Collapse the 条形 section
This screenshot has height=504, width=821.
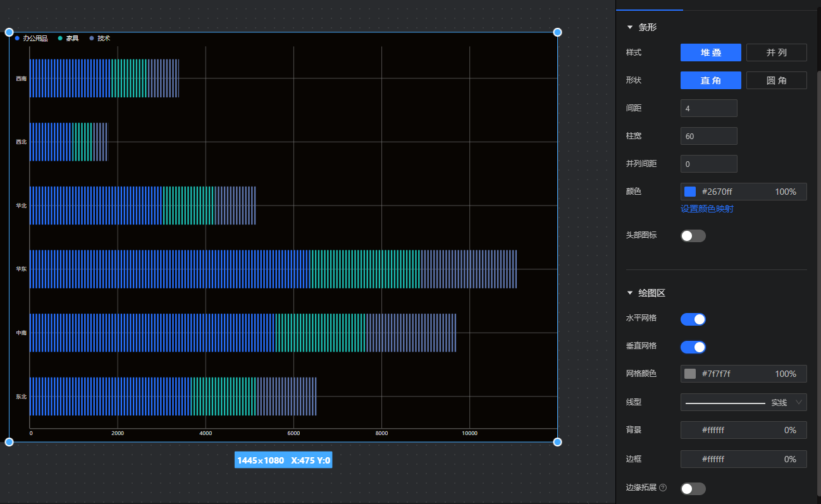point(629,28)
